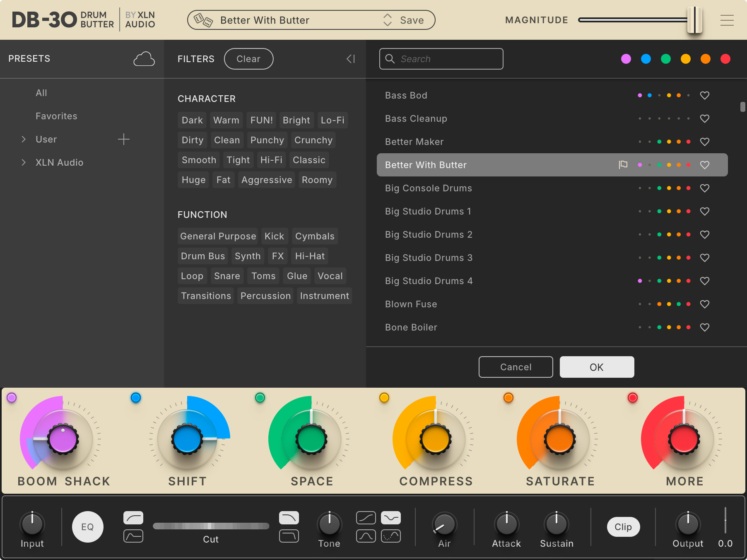The height and width of the screenshot is (560, 747).
Task: Click the Magnitude slider handle
Action: 695,20
